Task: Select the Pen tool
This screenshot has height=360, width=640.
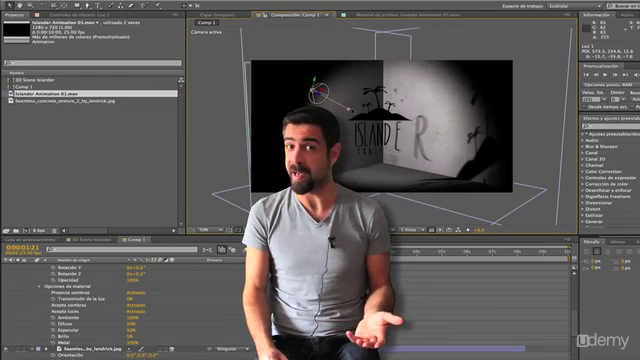Action: pos(87,5)
